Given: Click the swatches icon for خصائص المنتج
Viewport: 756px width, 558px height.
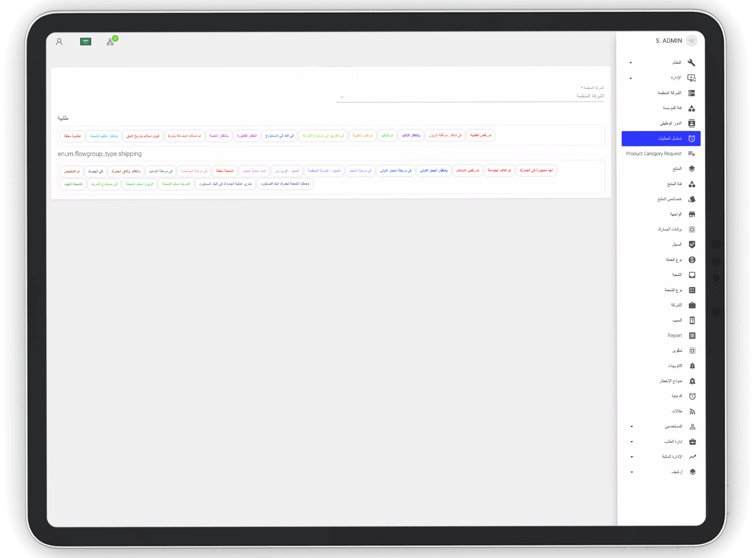Looking at the screenshot, I should click(692, 199).
